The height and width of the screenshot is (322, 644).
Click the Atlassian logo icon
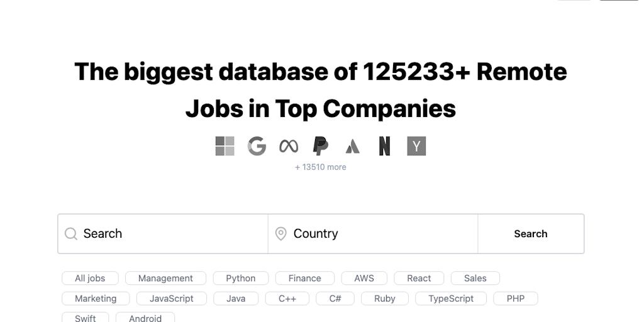[353, 147]
